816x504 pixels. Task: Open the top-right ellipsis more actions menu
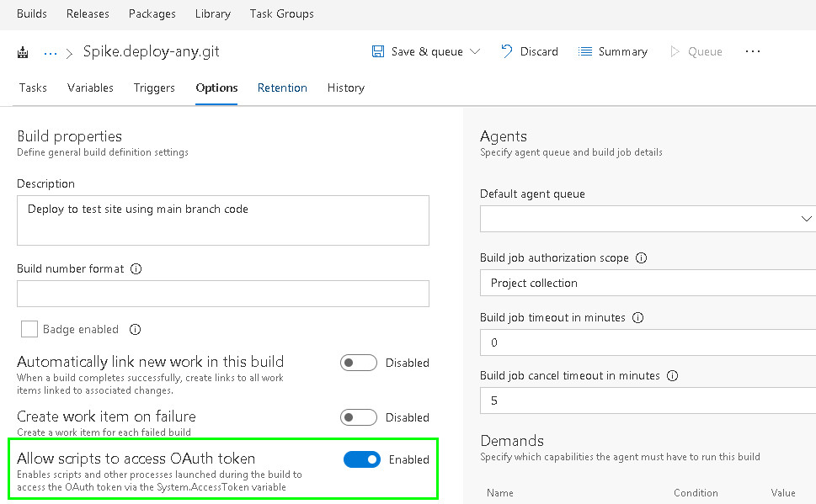coord(752,51)
